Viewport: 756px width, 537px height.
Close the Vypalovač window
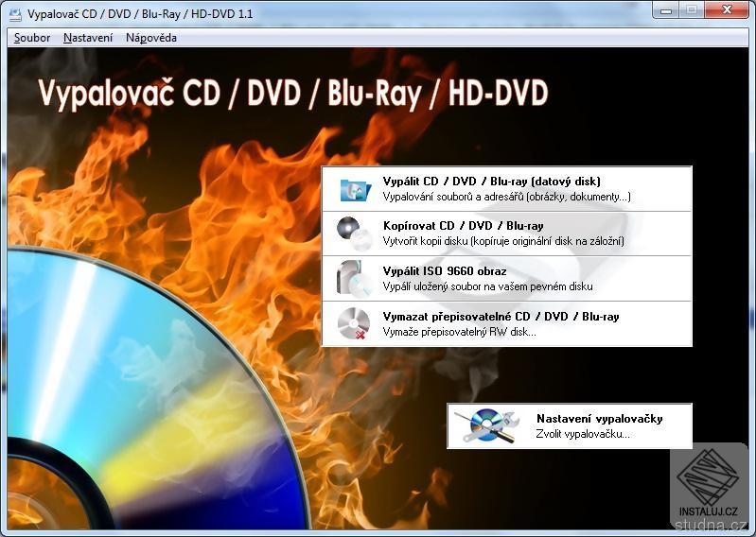tap(726, 10)
